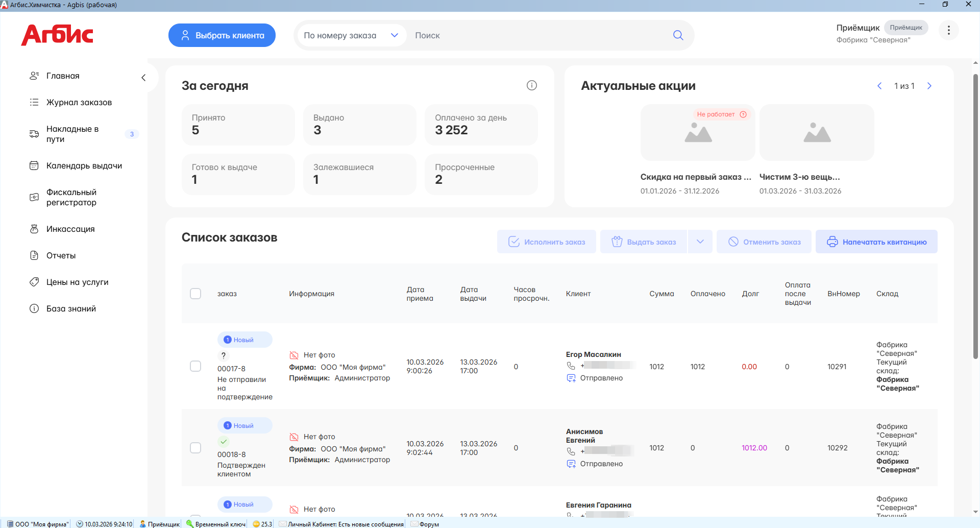The image size is (980, 528).
Task: Click Оплачено за день 3 252 card
Action: pyautogui.click(x=481, y=125)
